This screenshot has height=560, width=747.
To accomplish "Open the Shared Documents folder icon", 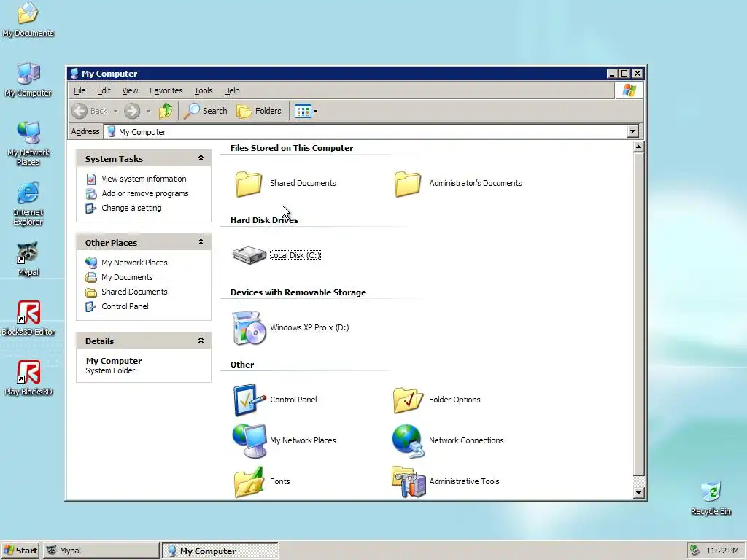I will [248, 184].
